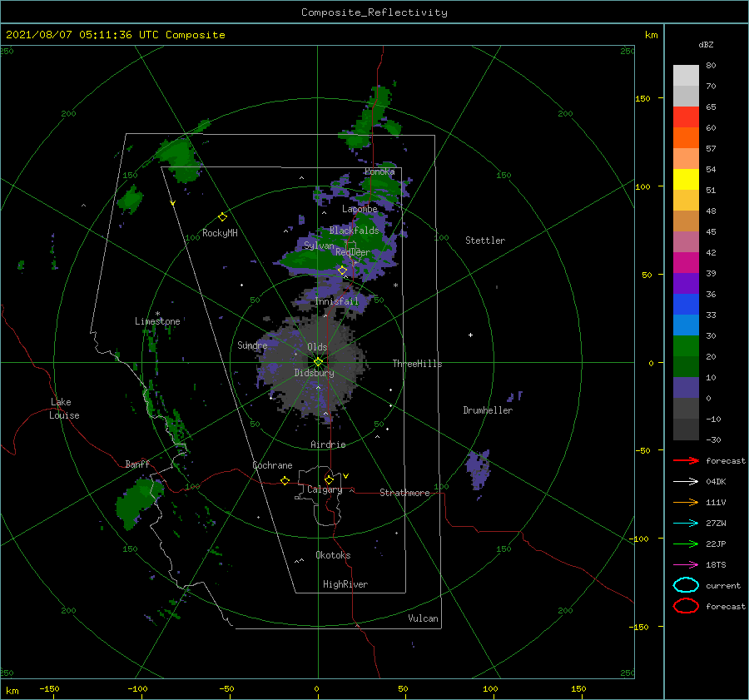Image resolution: width=749 pixels, height=700 pixels.
Task: Select the orange 111V arrow icon
Action: point(686,502)
